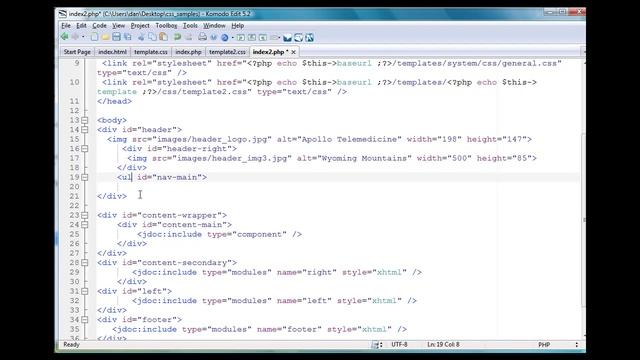Switch to the Start Page tab
This screenshot has width=640, height=360.
pos(77,52)
